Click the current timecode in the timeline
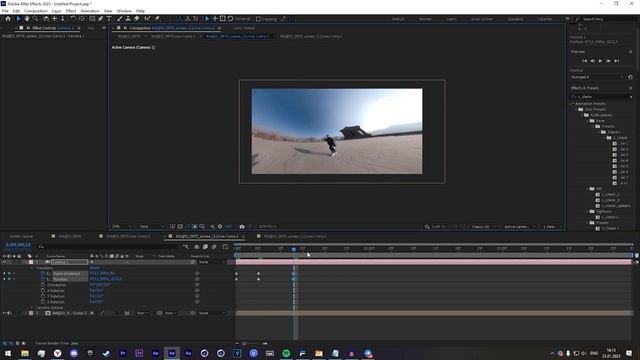 (x=18, y=245)
